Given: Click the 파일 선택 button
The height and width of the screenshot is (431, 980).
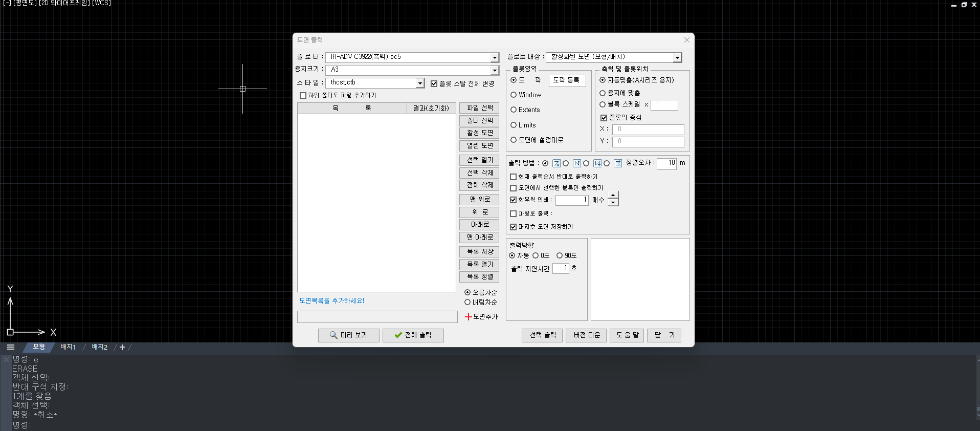Looking at the screenshot, I should (x=479, y=108).
